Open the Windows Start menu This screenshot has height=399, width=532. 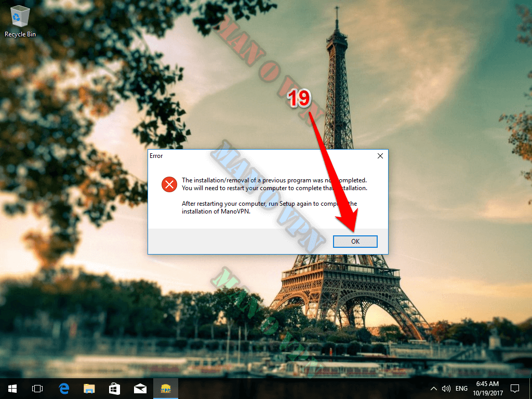pos(12,389)
